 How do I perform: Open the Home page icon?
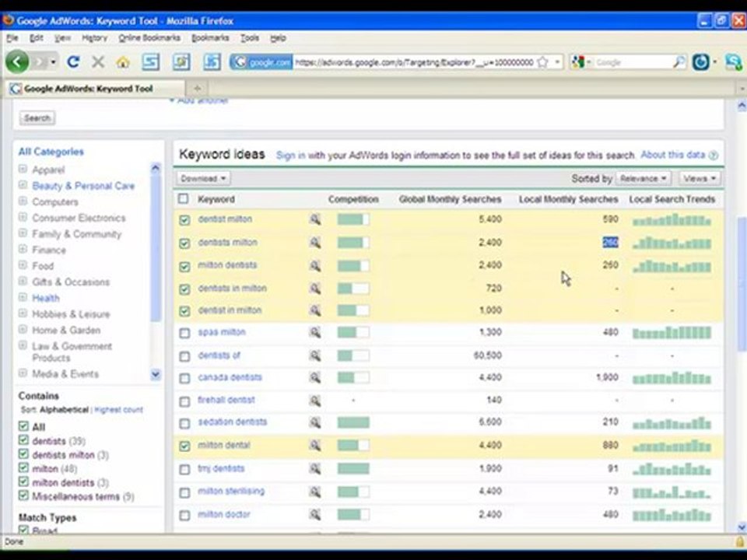123,62
